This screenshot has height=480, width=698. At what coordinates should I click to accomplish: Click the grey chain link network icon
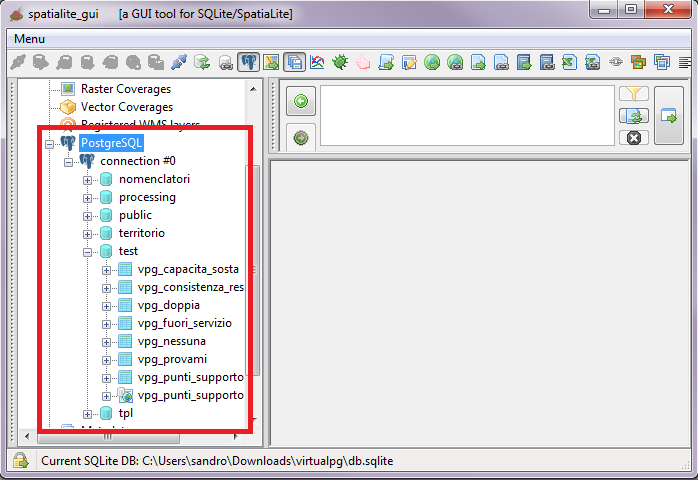(616, 62)
